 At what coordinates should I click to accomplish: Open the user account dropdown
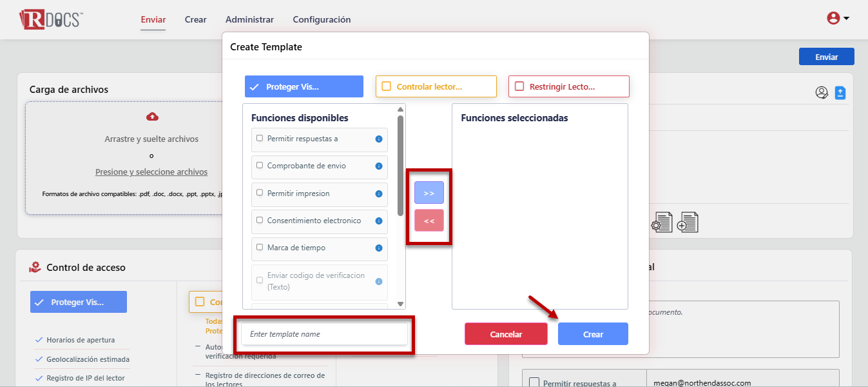pyautogui.click(x=838, y=19)
